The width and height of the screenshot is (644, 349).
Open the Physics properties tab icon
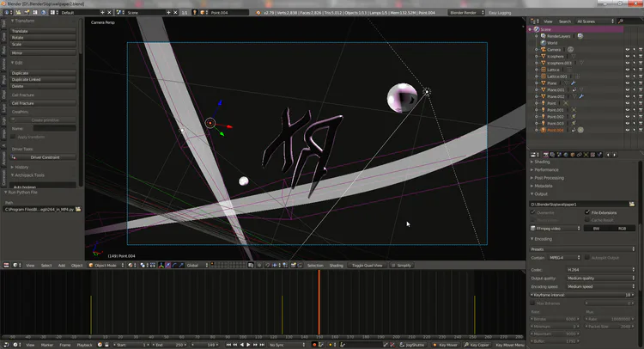pos(599,155)
